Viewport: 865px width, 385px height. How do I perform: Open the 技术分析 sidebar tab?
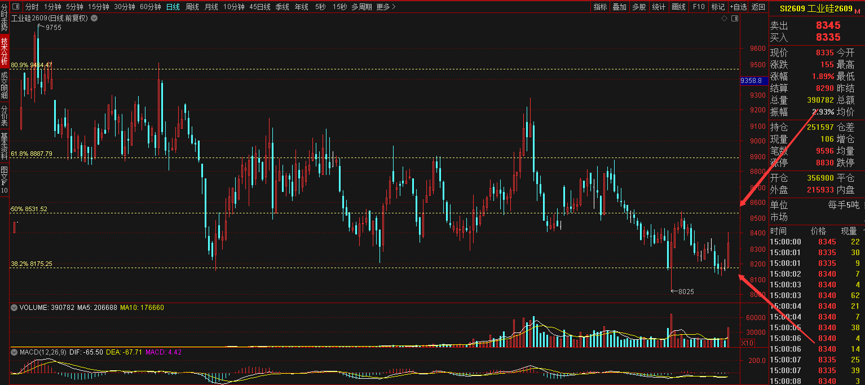pos(4,50)
